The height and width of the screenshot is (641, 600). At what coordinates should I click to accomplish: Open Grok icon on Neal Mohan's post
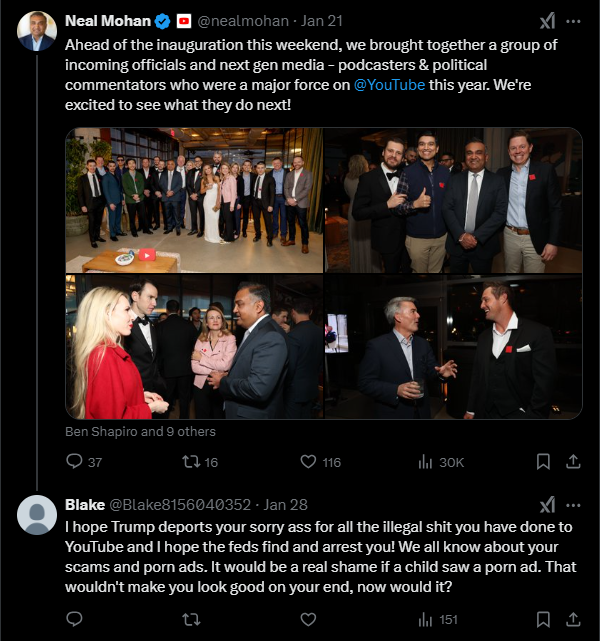548,21
